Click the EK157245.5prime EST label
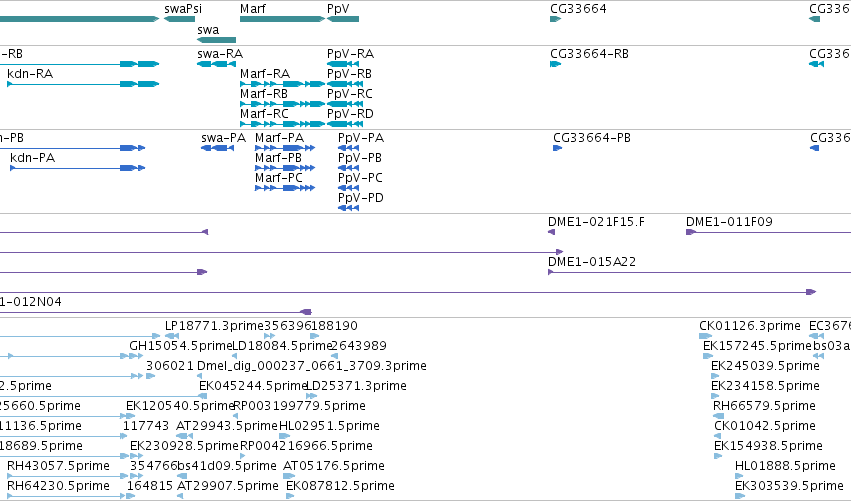Image resolution: width=851 pixels, height=501 pixels. coord(758,346)
